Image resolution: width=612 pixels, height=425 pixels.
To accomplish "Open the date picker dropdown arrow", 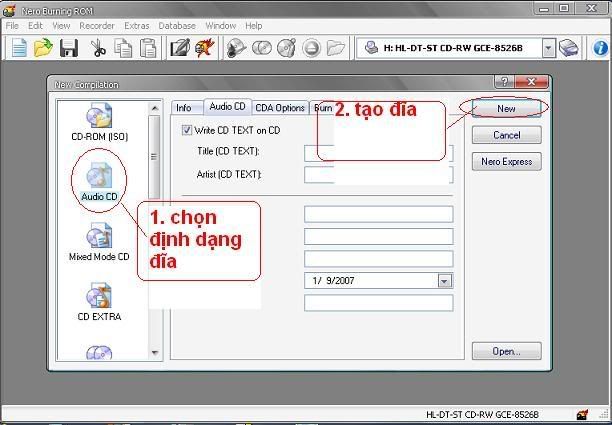I will 445,281.
